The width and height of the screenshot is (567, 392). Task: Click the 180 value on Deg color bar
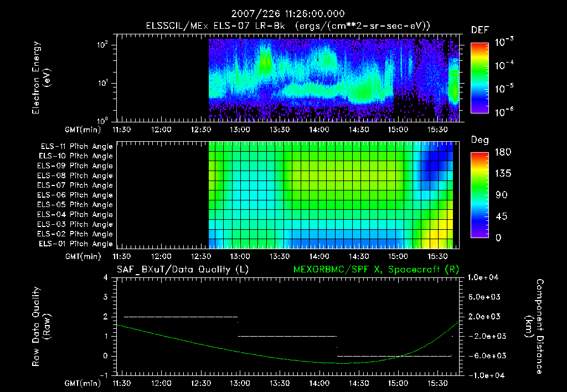[503, 152]
